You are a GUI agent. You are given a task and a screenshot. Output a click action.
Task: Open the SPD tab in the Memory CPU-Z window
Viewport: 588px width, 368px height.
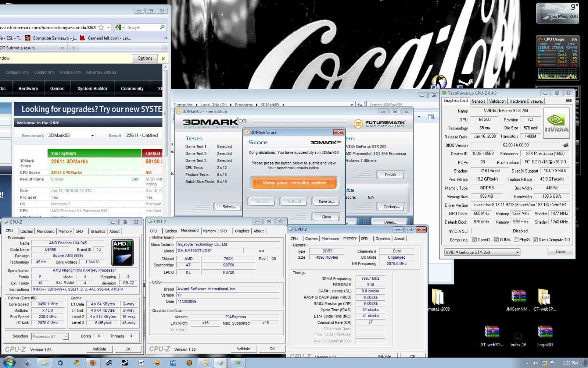coord(364,238)
